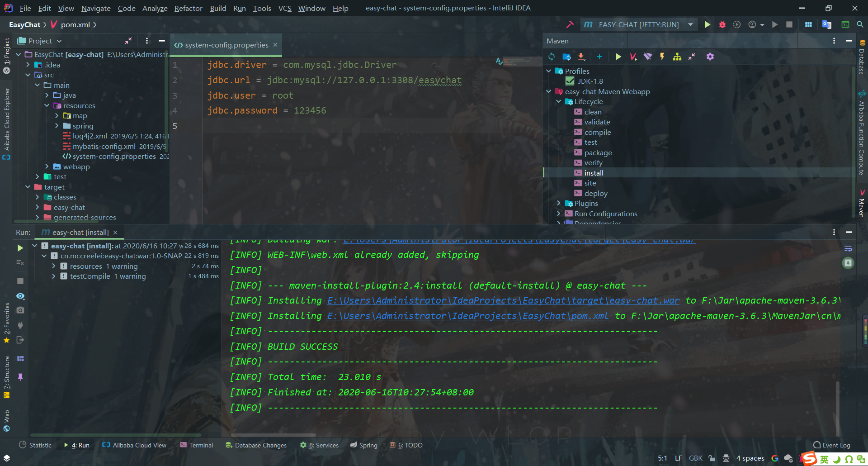Open Search Everywhere magnifier icon
Screen dimensions: 868x466
coord(860,24)
